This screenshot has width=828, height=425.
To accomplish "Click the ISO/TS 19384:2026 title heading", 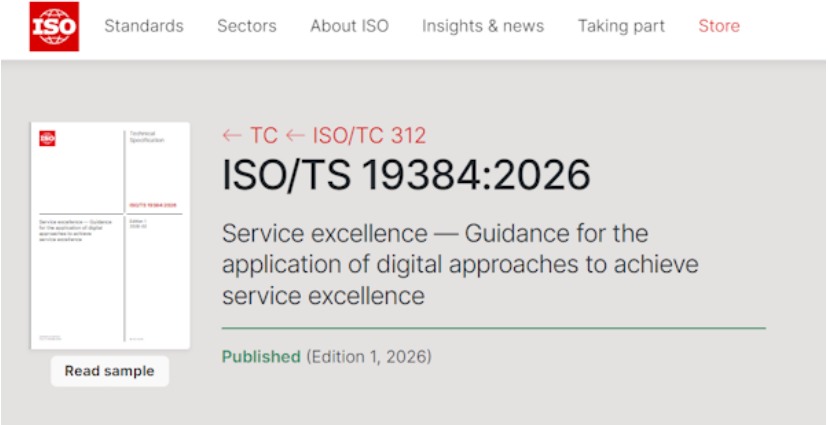I will [x=406, y=176].
